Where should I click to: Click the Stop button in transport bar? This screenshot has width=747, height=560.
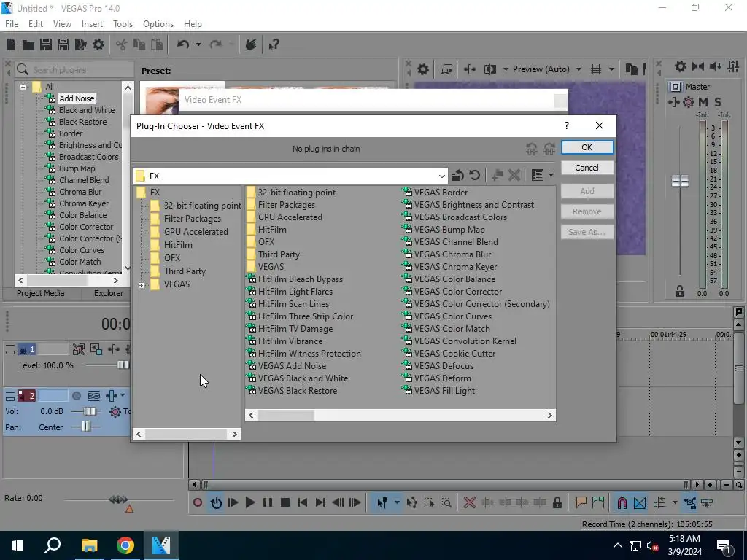[x=285, y=502]
